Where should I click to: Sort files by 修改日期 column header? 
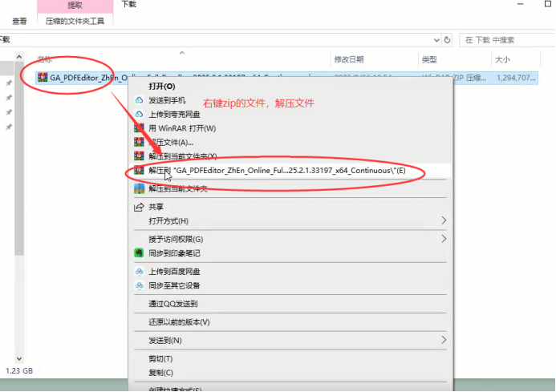pos(348,59)
